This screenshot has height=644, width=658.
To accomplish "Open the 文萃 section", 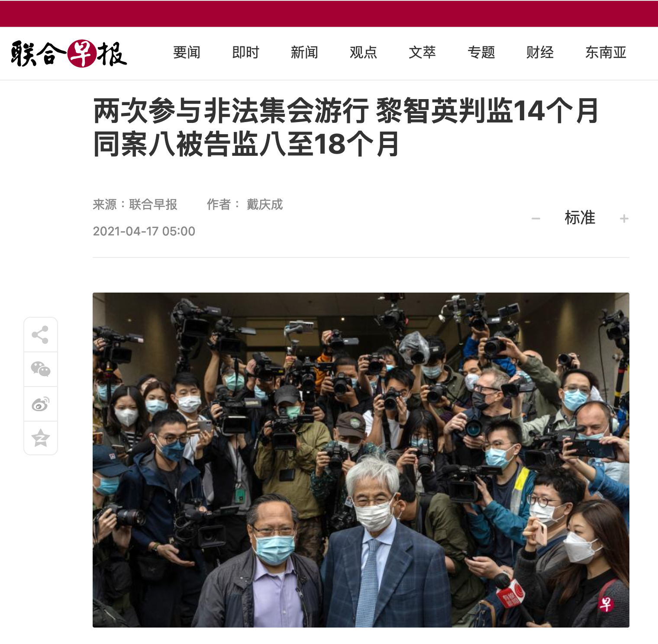I will point(422,52).
